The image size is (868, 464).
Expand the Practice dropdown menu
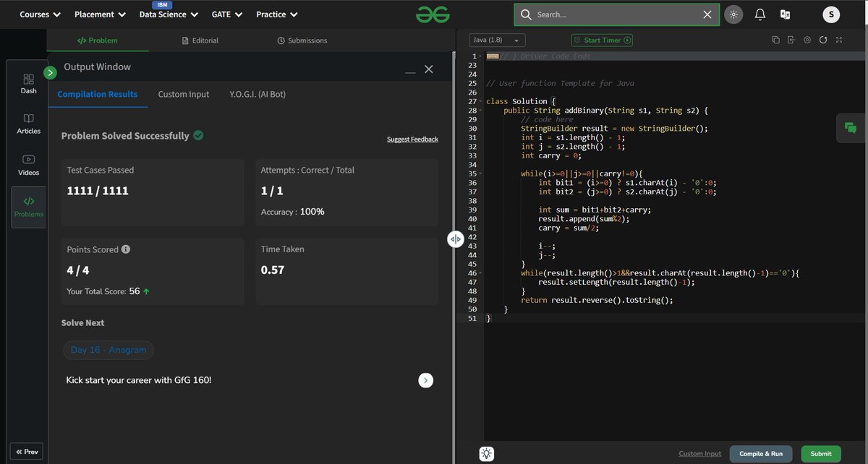tap(277, 14)
